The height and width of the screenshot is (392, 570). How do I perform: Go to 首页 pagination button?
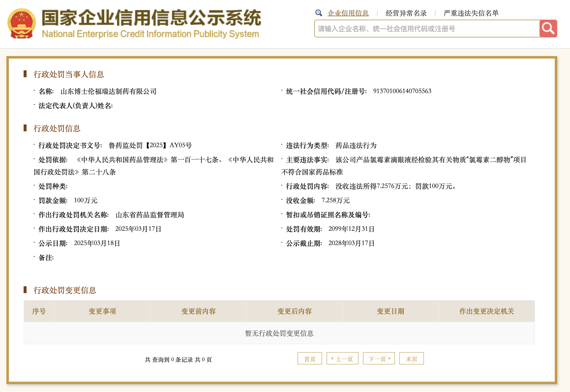[x=310, y=359]
